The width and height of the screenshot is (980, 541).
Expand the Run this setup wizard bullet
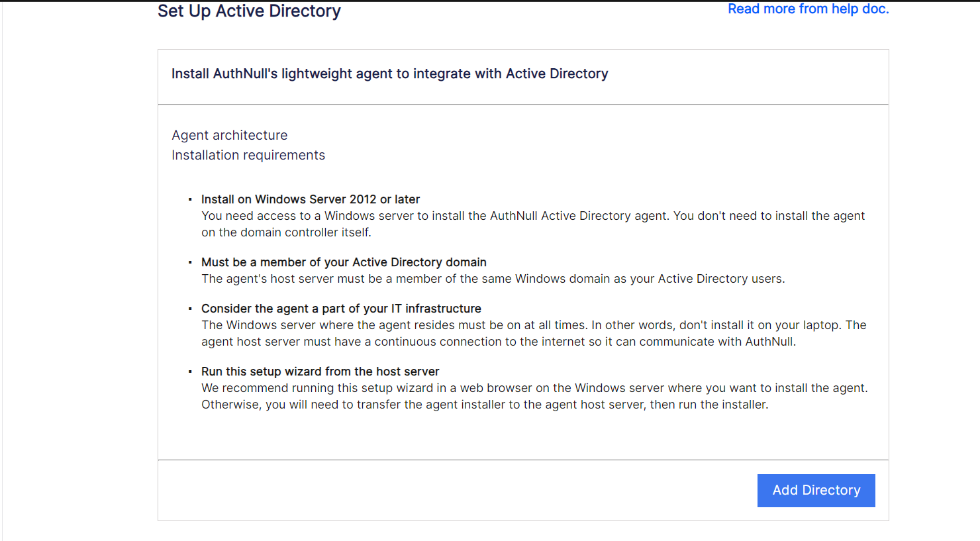pos(320,371)
